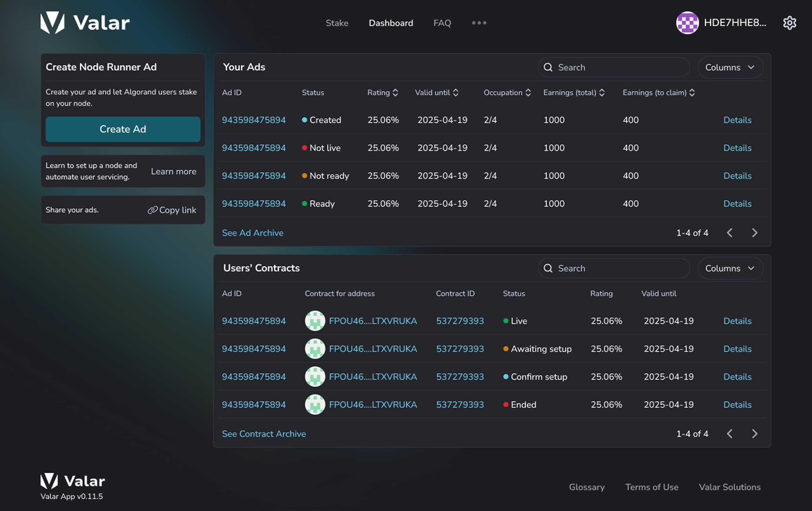This screenshot has height=511, width=812.
Task: Open the FAQ page
Action: click(x=442, y=23)
